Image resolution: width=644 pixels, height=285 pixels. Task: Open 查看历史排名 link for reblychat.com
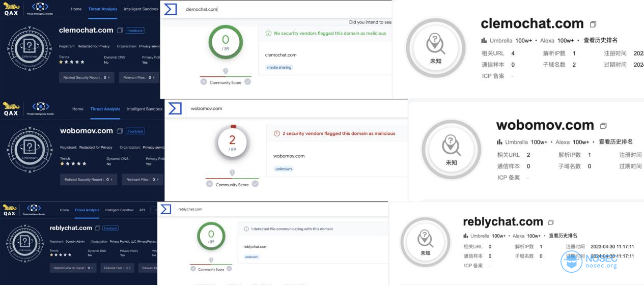coord(563,236)
